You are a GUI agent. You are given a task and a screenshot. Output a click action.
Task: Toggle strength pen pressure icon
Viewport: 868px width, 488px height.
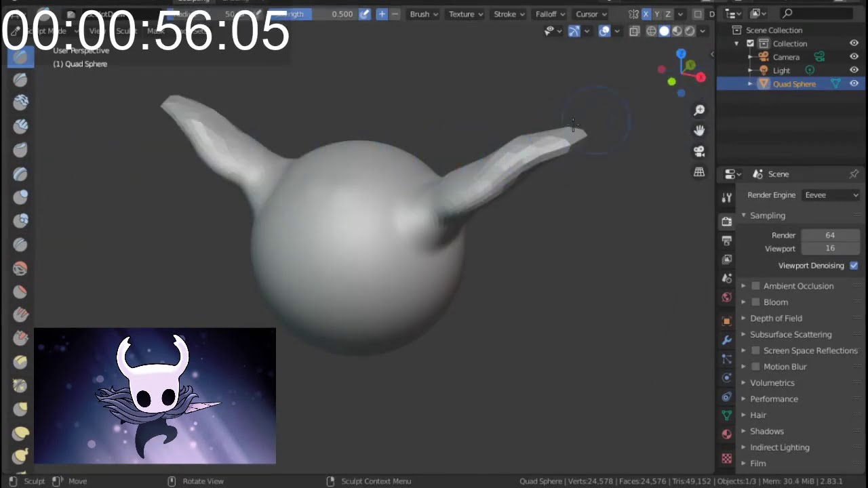tap(365, 14)
